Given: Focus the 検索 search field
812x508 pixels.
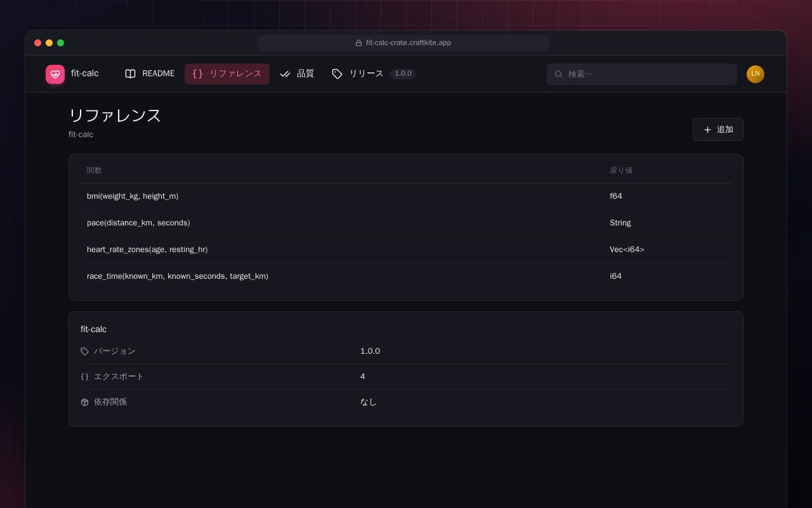Looking at the screenshot, I should [642, 74].
